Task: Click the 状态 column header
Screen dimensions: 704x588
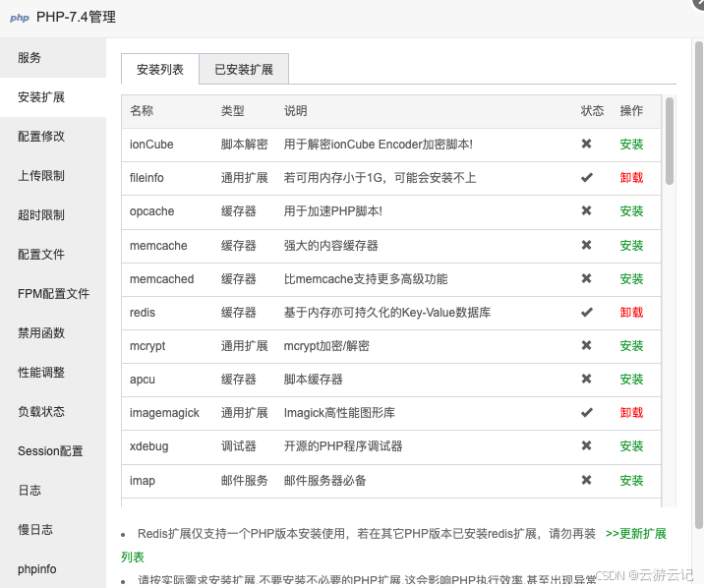Action: (x=592, y=110)
